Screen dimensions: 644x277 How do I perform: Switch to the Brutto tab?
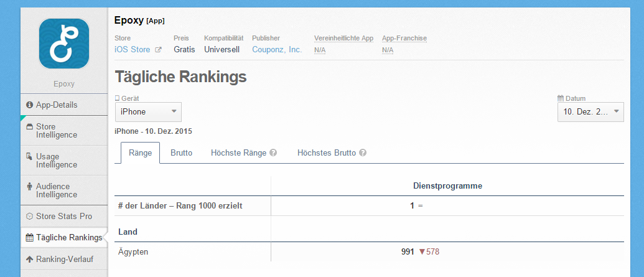click(182, 153)
